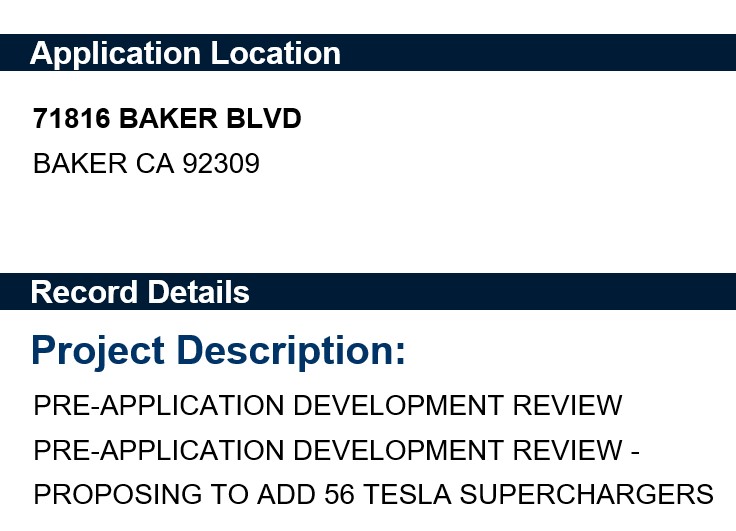Click the word Record in the header

click(83, 292)
